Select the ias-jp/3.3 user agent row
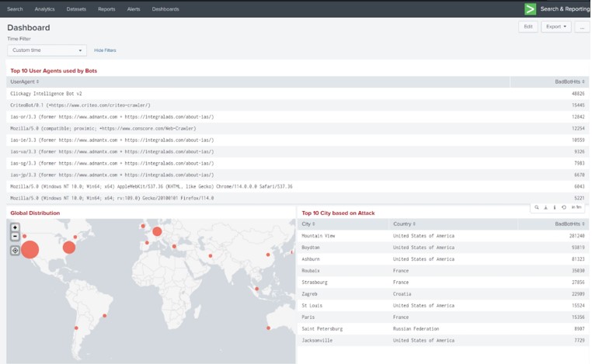This screenshot has width=592, height=364. tap(298, 175)
